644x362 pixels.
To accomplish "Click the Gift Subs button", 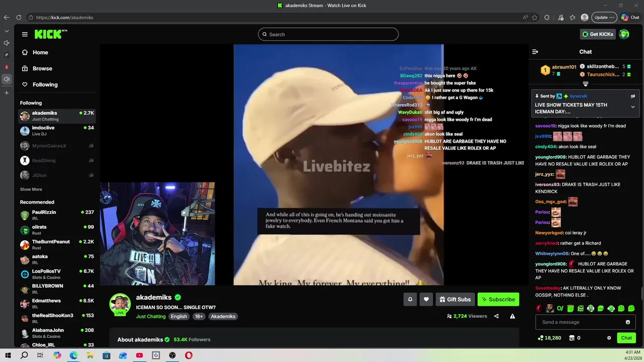I will (455, 299).
